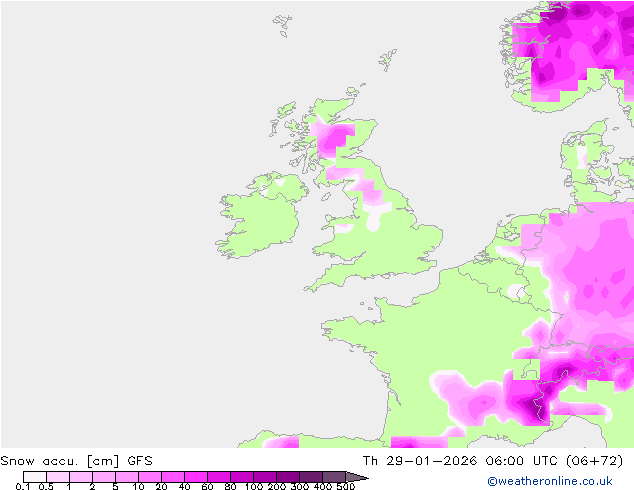Click the 0.1 to 0.5 cm legend swatch
The height and width of the screenshot is (490, 634).
[x=35, y=477]
